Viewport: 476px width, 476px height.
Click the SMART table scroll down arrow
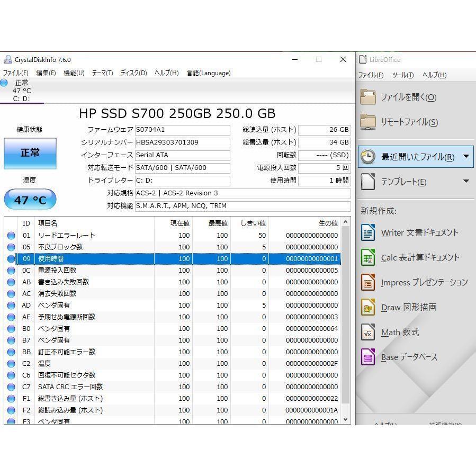pos(345,419)
